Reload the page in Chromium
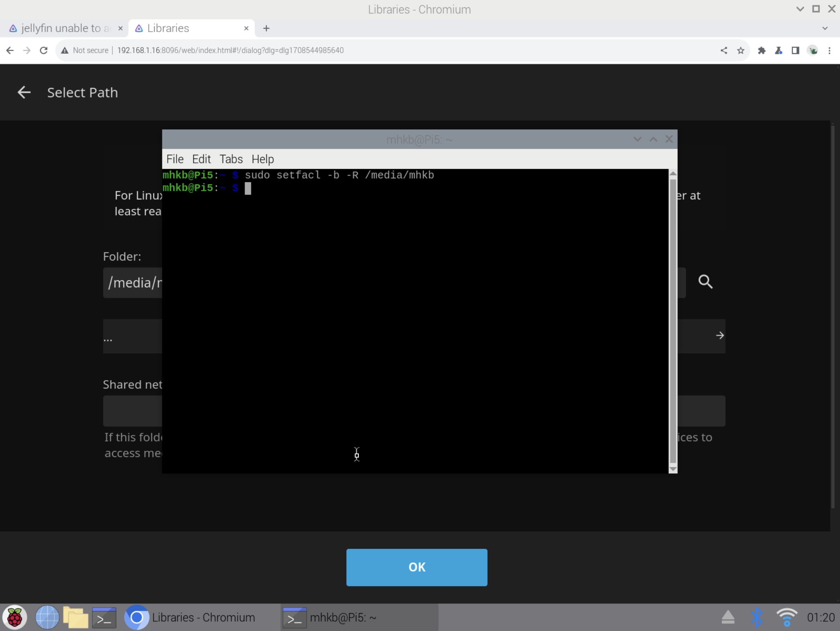Viewport: 840px width, 631px height. coord(44,50)
